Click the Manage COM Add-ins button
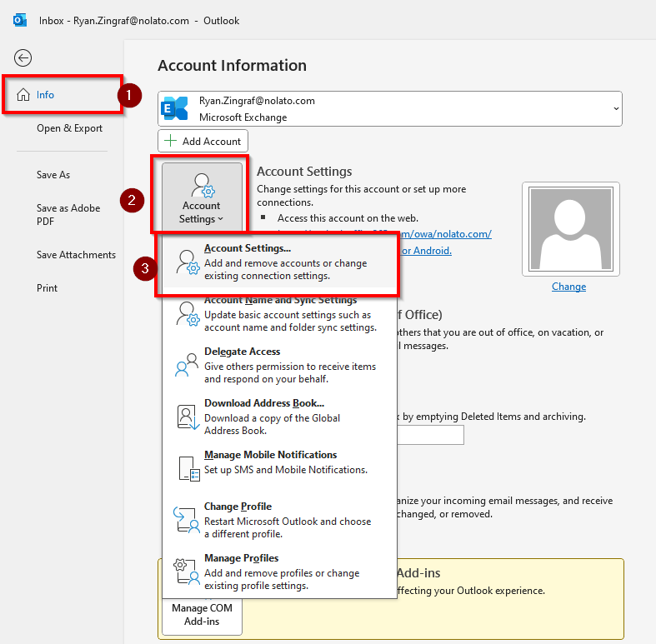 coord(202,615)
